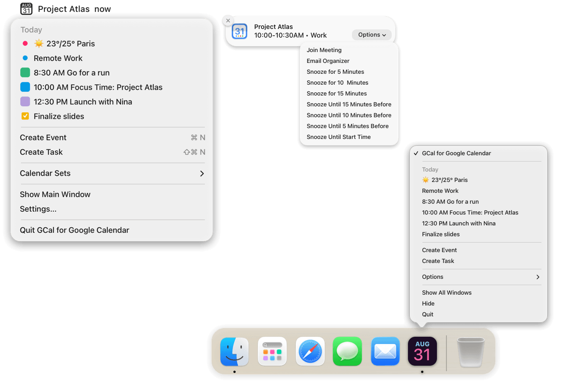Image resolution: width=588 pixels, height=382 pixels.
Task: Open Messages from the Dock
Action: [347, 352]
